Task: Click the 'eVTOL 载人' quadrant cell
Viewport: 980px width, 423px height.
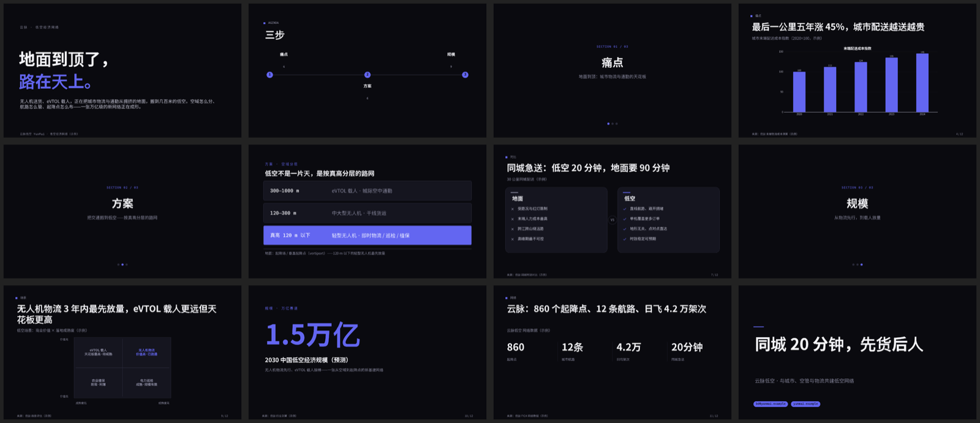Action: click(99, 352)
